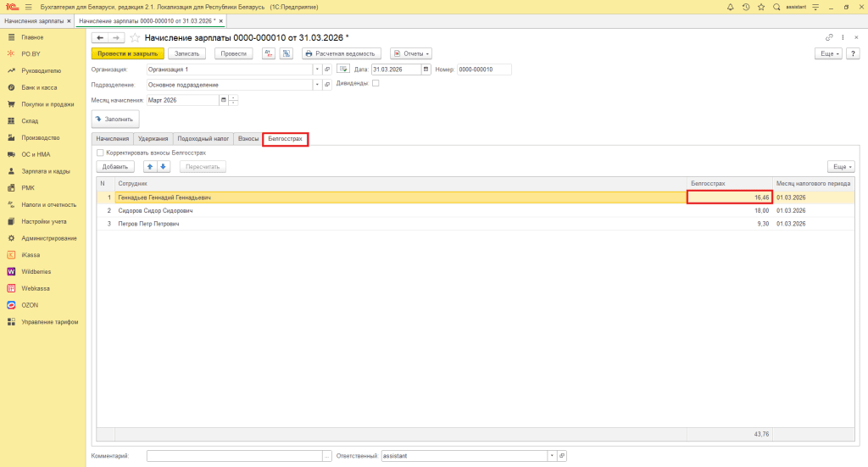Move row up with blue arrow

pos(150,167)
